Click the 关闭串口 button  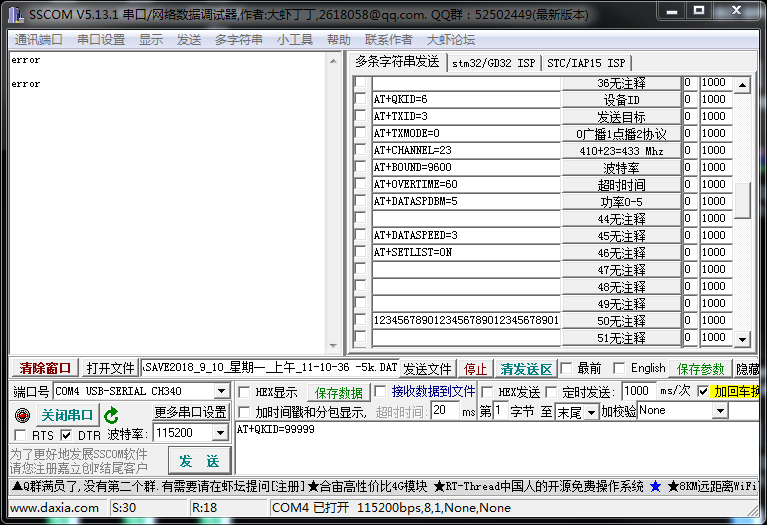tap(67, 415)
